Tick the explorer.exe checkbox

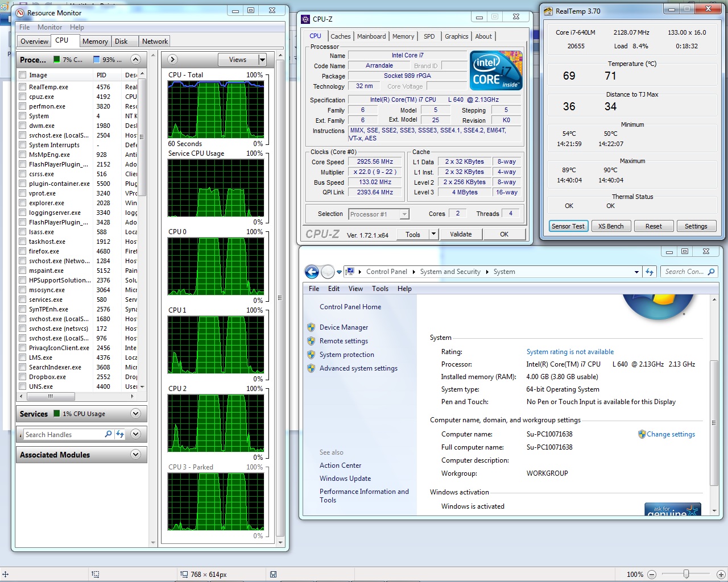(23, 203)
